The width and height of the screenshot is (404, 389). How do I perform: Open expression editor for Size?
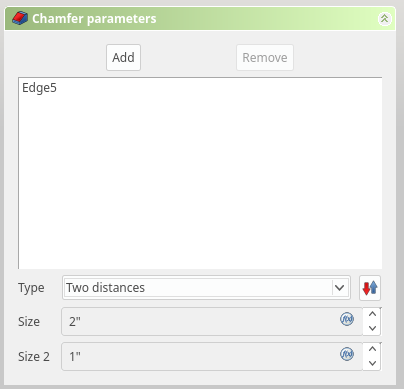tap(347, 319)
